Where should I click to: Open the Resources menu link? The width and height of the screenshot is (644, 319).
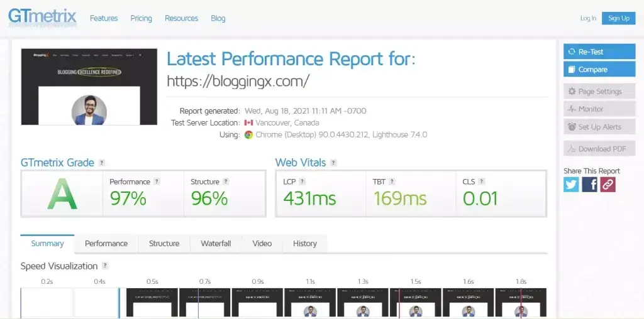click(181, 18)
